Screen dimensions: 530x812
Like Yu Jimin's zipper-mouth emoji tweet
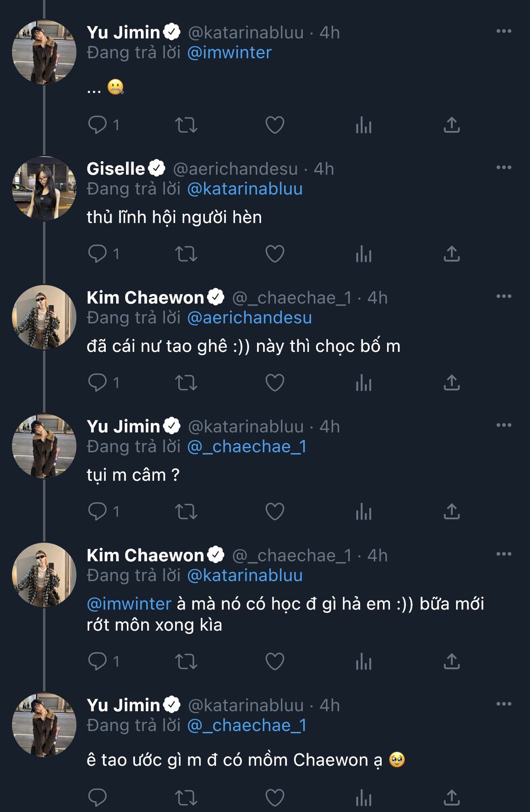click(275, 125)
